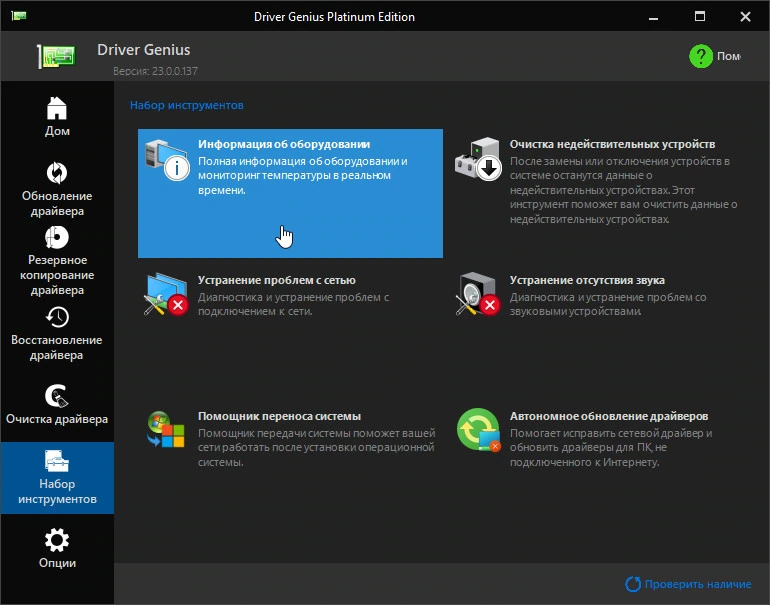The height and width of the screenshot is (605, 770).
Task: Launch Устранение отсутствия звука
Action: 587,280
